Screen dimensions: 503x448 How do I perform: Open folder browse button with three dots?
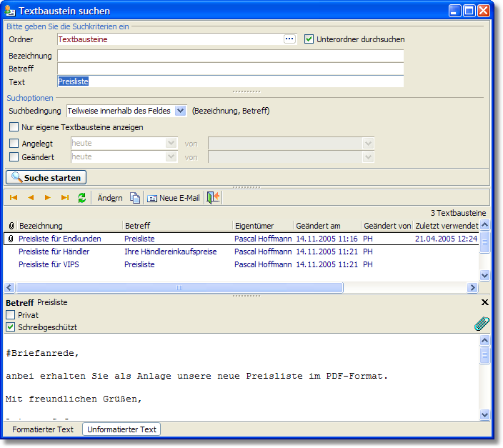coord(289,39)
